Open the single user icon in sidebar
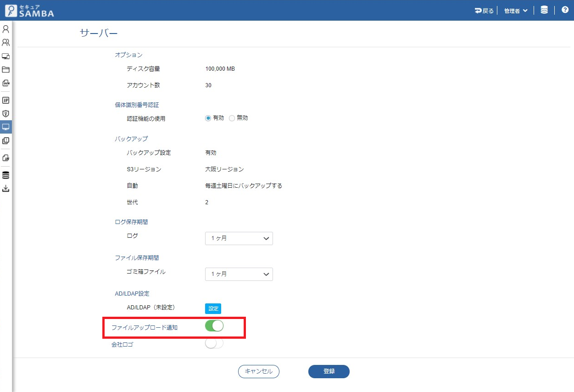The image size is (574, 392). point(6,29)
